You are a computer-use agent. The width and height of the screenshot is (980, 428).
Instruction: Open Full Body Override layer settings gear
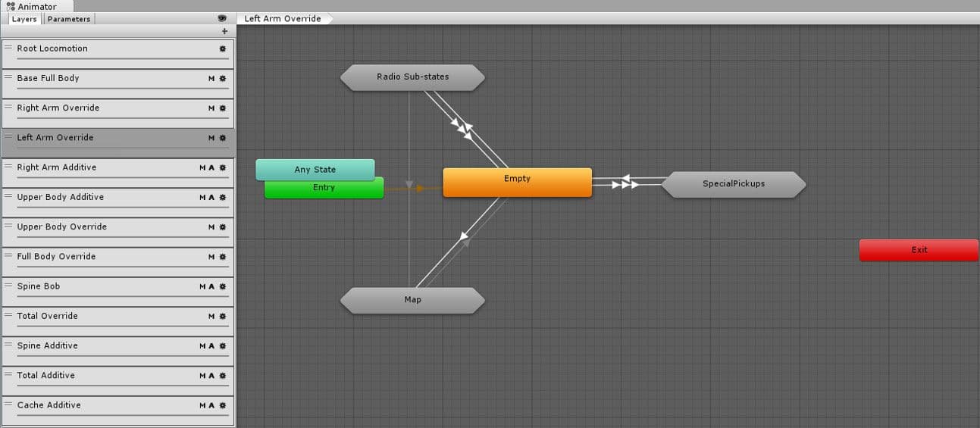coord(223,257)
